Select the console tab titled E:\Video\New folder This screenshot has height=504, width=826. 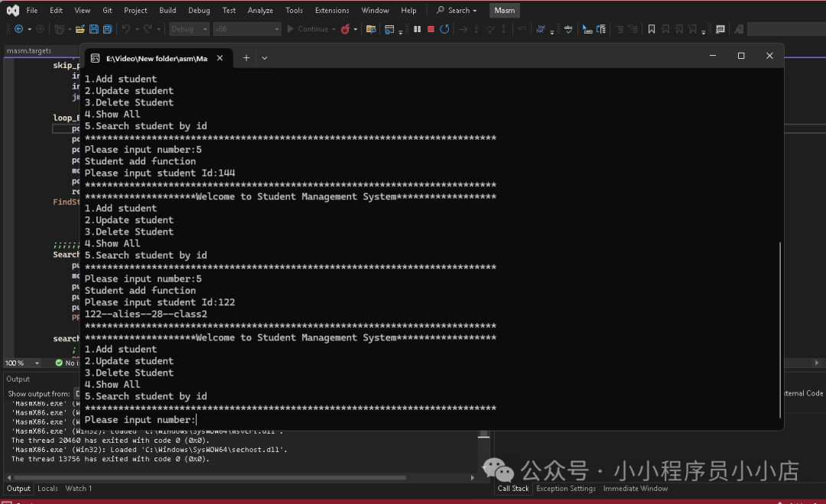(x=157, y=58)
